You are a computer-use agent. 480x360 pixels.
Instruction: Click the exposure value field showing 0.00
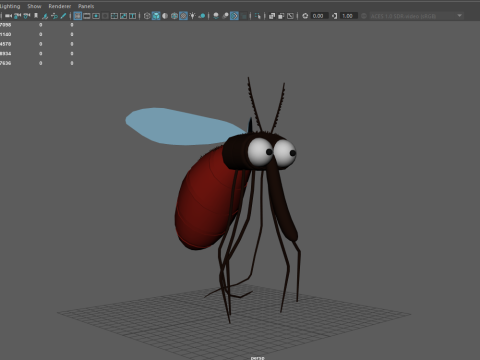319,16
